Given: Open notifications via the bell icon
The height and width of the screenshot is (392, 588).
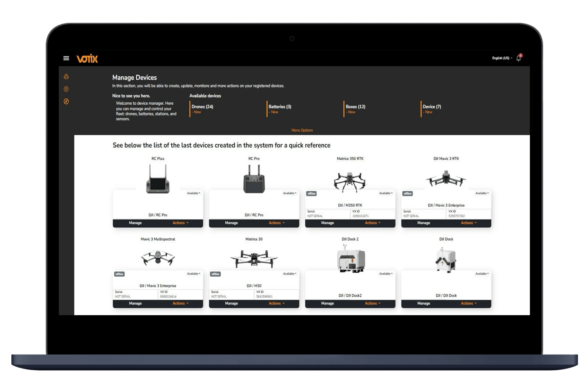Looking at the screenshot, I should click(518, 58).
